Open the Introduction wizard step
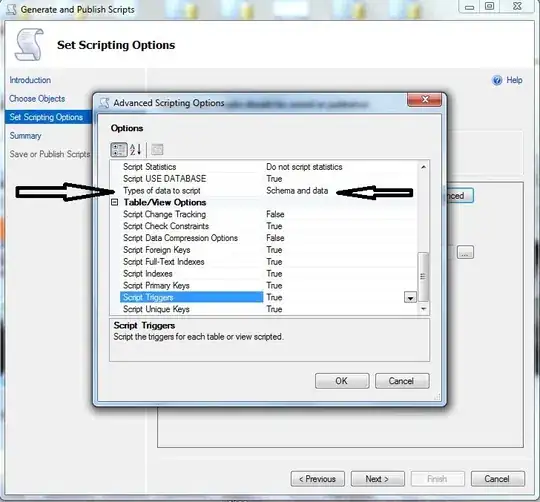The width and height of the screenshot is (540, 502). (30, 80)
